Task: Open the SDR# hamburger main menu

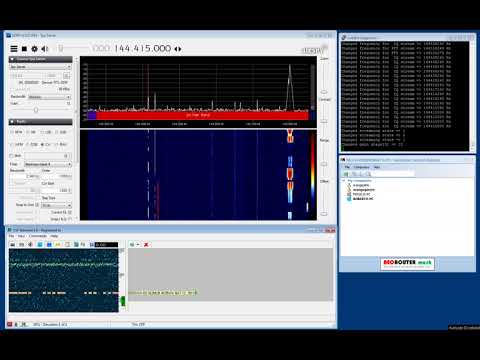Action: coord(14,49)
